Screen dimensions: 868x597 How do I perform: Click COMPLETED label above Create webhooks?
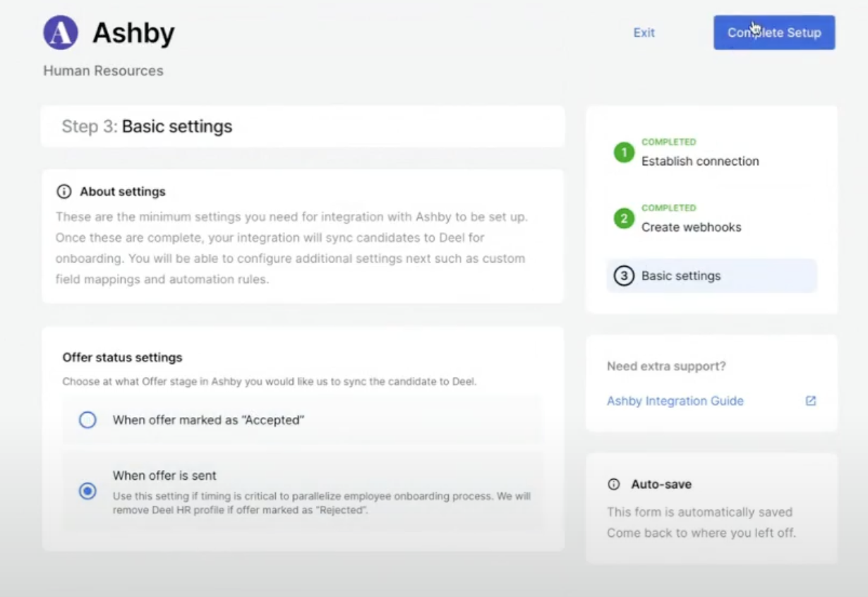click(669, 208)
